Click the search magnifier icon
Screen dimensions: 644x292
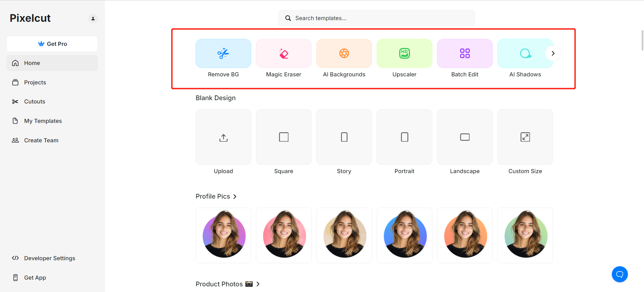coord(288,18)
